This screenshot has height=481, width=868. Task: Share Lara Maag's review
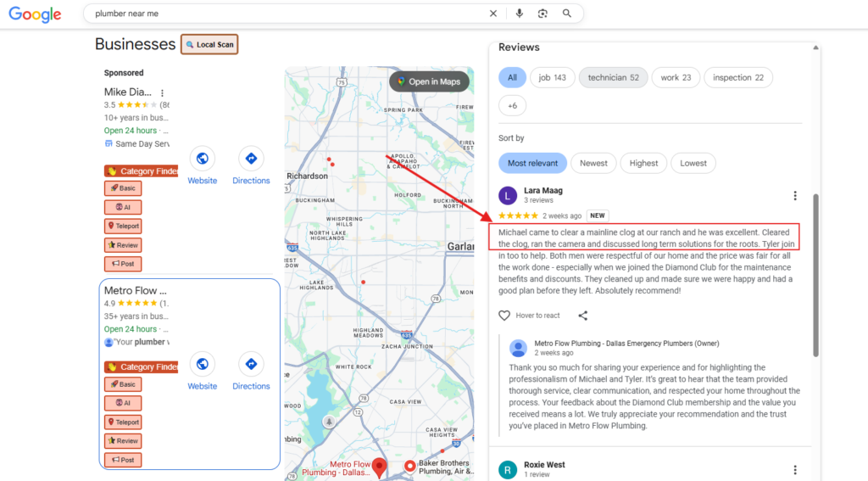(x=583, y=316)
